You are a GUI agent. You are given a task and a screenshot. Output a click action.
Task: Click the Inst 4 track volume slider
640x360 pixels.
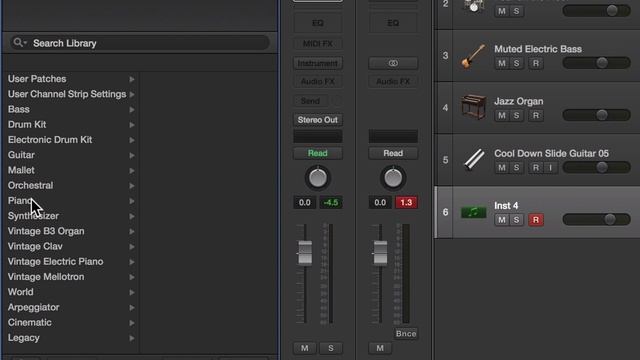coord(596,220)
